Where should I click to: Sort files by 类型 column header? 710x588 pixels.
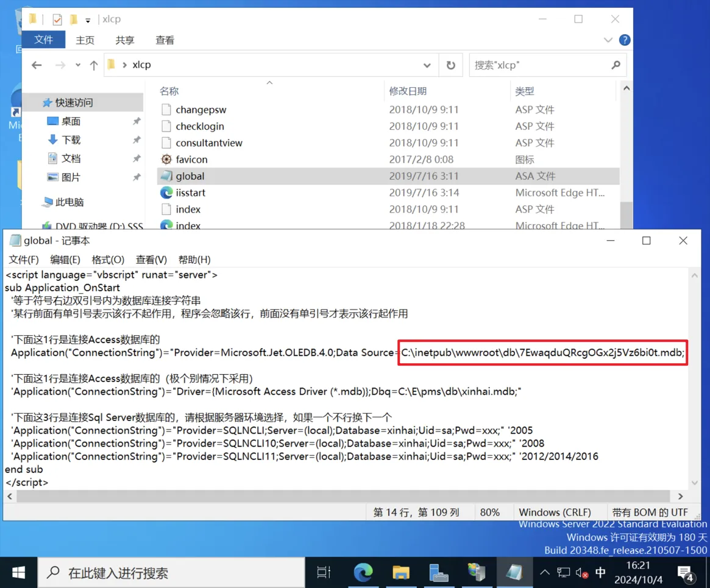[x=524, y=91]
